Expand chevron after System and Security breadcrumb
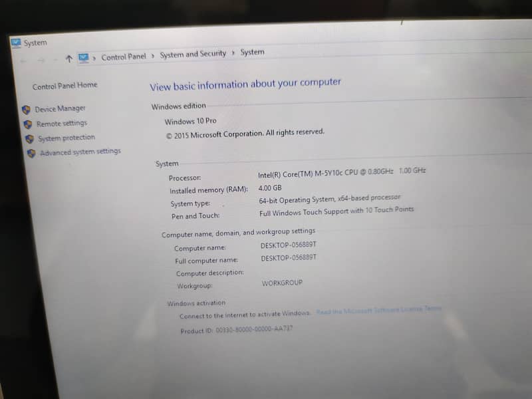Viewport: 532px width, 399px height. [233, 53]
